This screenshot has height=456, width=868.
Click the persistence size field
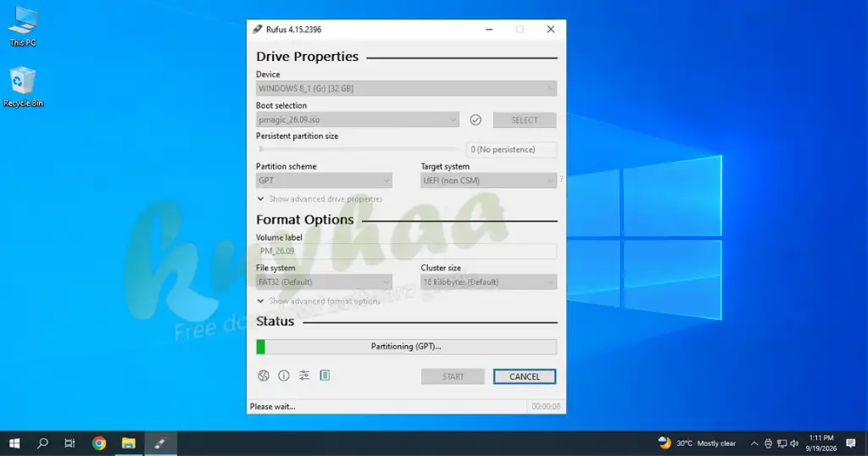tap(511, 149)
